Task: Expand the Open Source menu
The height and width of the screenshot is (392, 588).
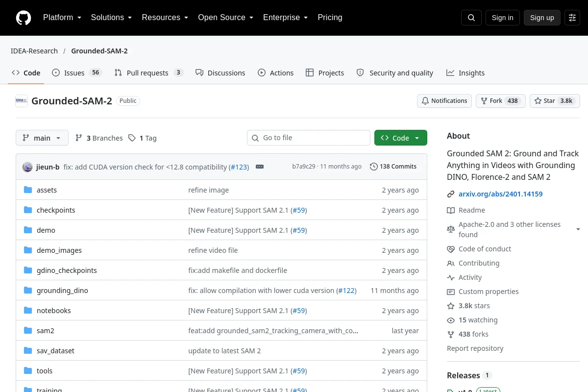Action: 225,18
